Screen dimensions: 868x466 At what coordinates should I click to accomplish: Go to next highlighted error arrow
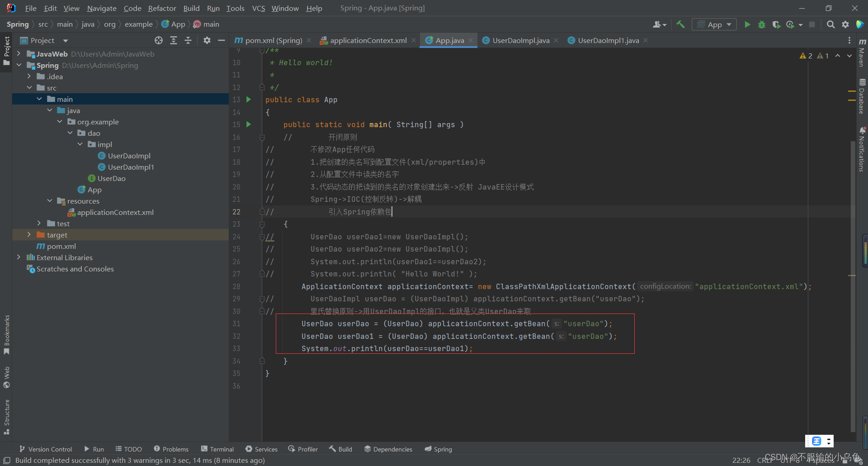click(849, 56)
